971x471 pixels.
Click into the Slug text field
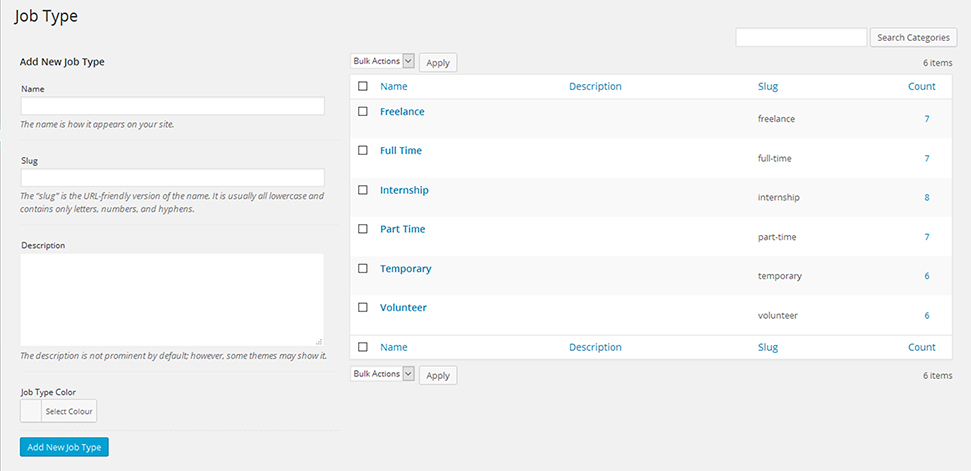coord(172,178)
